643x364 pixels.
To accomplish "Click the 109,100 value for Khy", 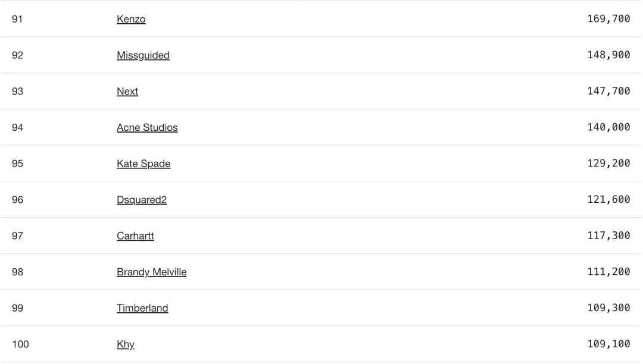I will pyautogui.click(x=608, y=344).
